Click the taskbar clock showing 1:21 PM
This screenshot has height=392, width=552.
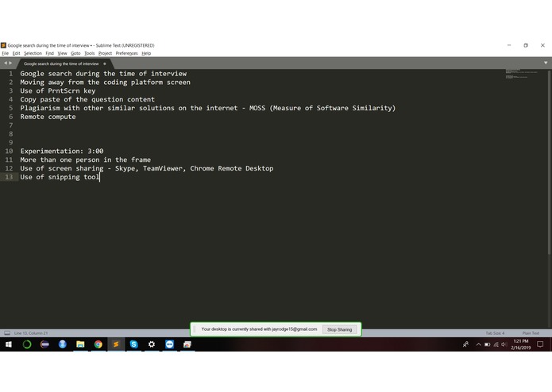tap(521, 344)
